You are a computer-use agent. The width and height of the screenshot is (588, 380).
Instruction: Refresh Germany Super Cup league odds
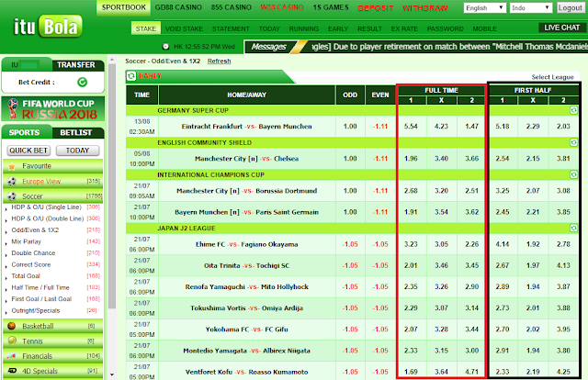pos(573,110)
